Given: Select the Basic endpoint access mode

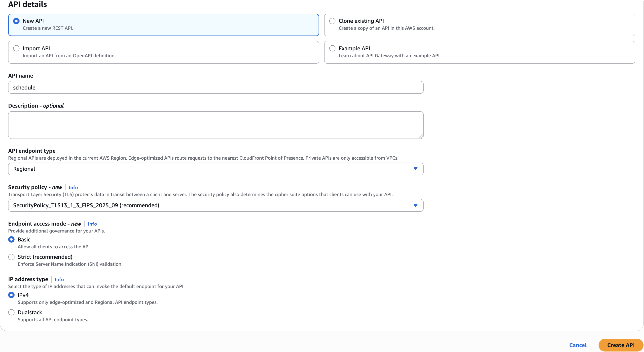Looking at the screenshot, I should (11, 239).
